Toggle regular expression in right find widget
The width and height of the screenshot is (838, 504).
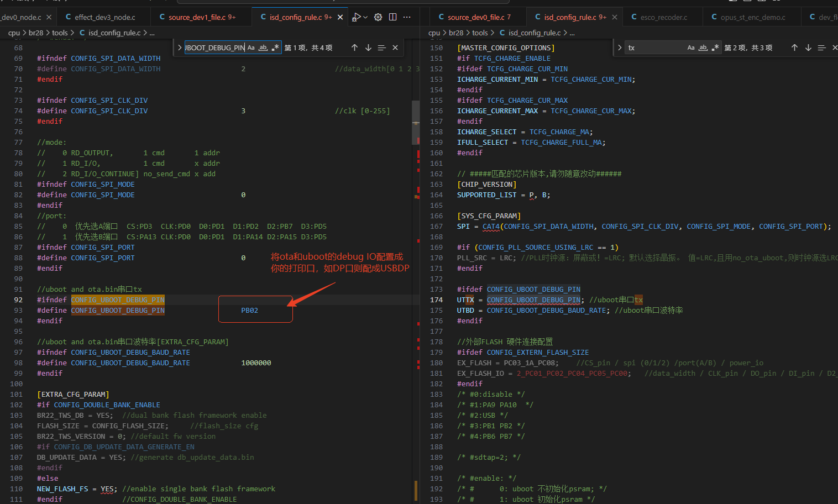[715, 48]
